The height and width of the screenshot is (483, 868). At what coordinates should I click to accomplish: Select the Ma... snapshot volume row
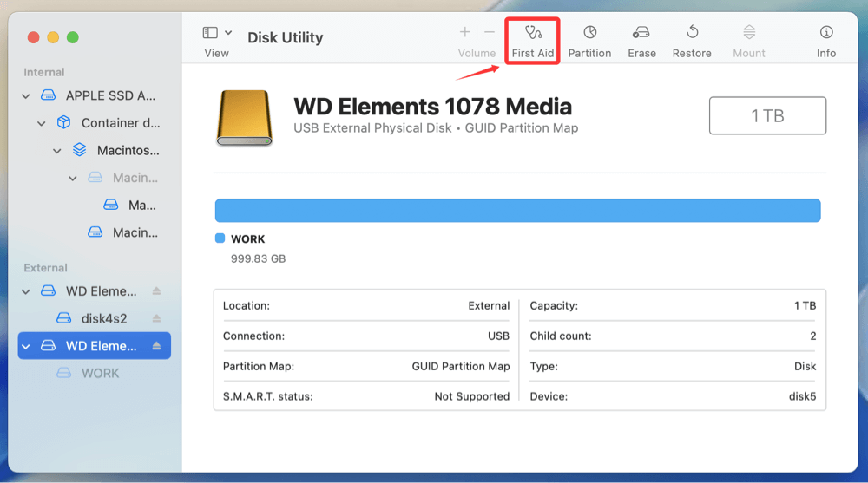94,206
